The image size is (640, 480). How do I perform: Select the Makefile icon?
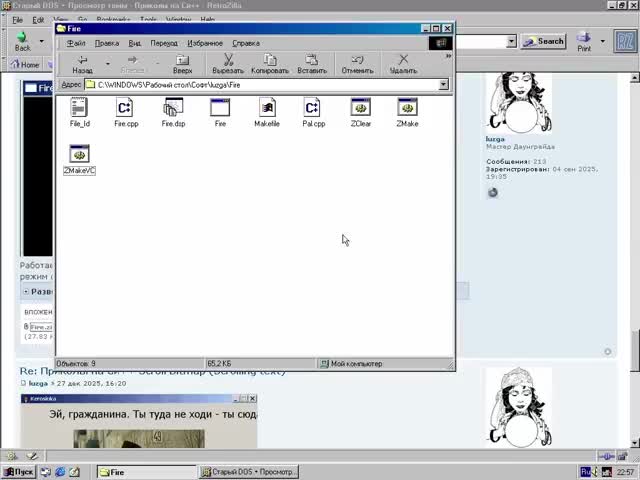[x=267, y=108]
